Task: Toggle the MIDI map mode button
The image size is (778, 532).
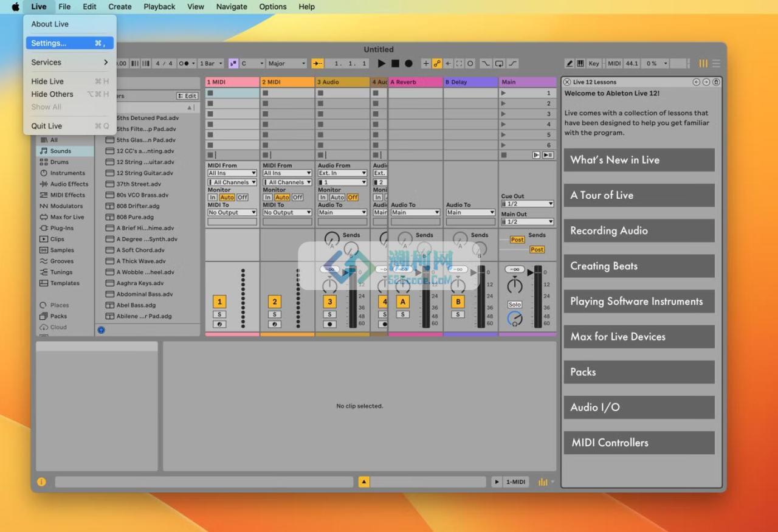Action: click(614, 63)
